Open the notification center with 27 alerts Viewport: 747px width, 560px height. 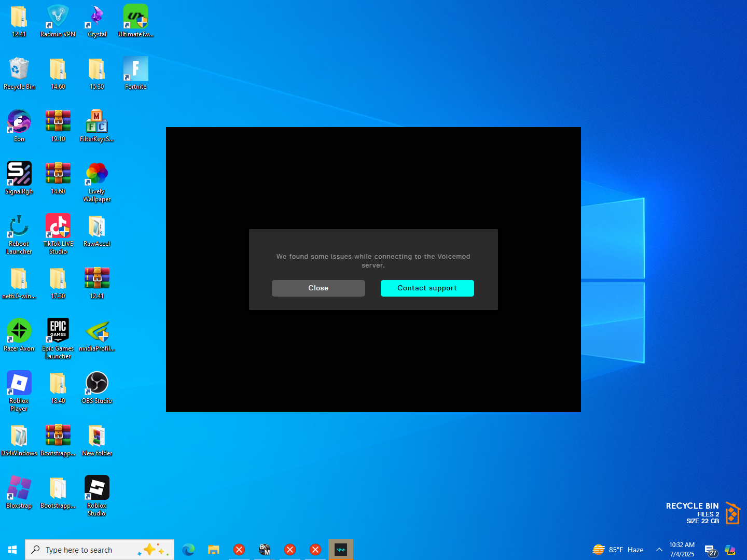pyautogui.click(x=710, y=550)
